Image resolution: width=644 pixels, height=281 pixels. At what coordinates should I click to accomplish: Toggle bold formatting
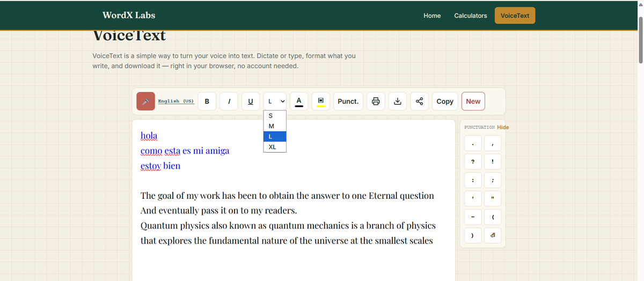(x=207, y=101)
